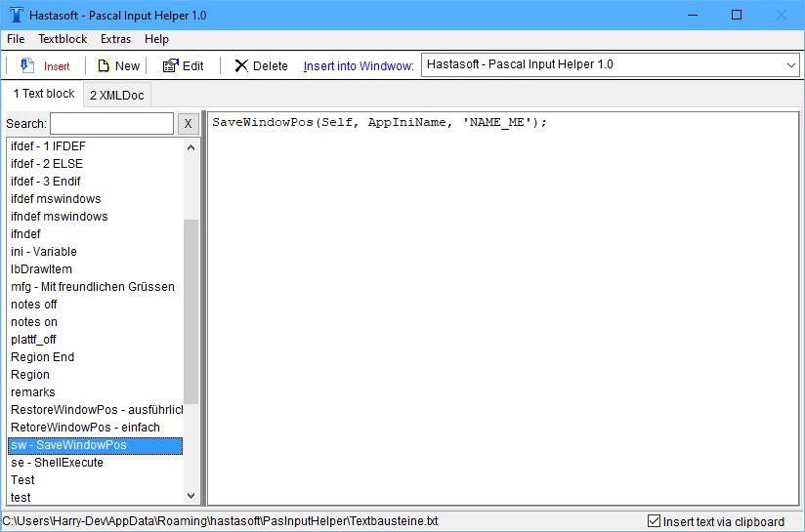Select 'ifdef - 1 IFDEF' entry

click(96, 146)
